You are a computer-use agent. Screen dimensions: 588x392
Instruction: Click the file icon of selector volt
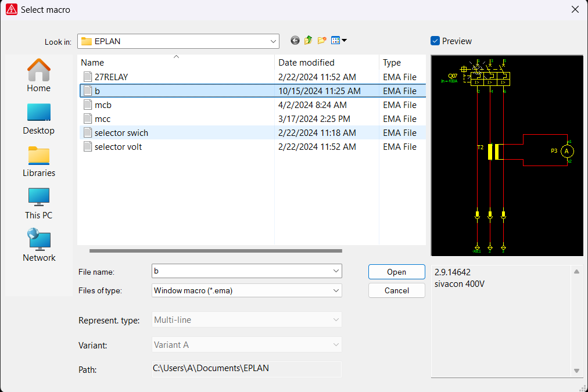point(87,146)
